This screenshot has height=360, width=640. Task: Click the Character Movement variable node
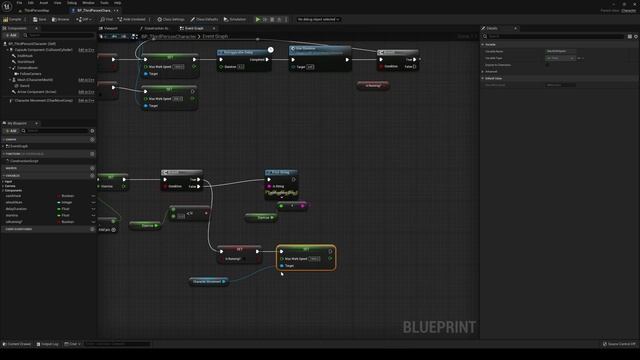tap(208, 282)
